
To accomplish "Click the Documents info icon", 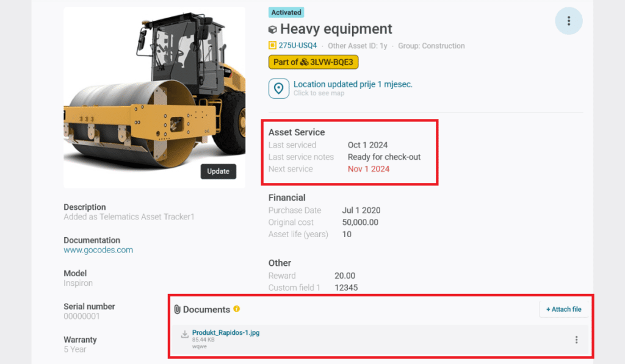I will (237, 309).
